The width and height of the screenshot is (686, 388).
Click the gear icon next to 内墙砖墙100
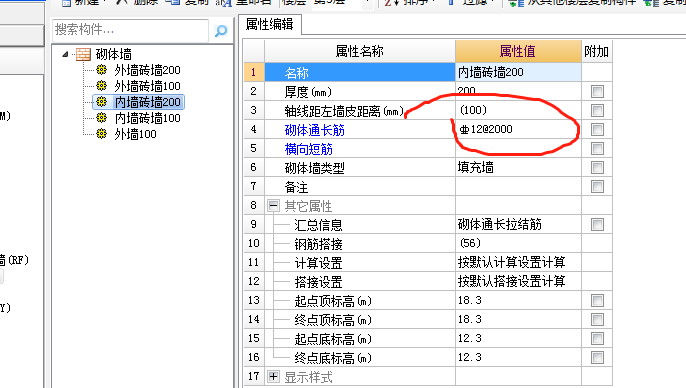[102, 118]
